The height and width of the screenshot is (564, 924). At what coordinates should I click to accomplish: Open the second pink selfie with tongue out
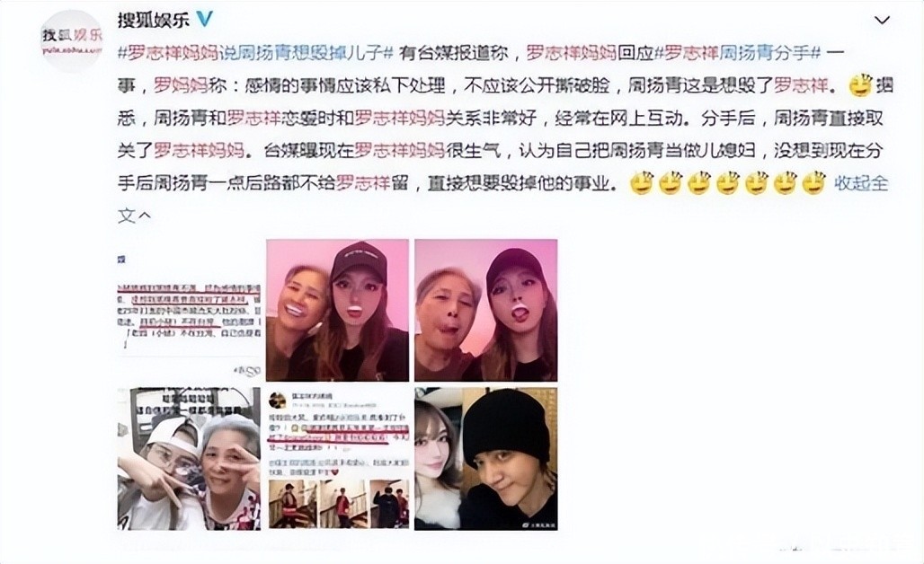(x=485, y=310)
